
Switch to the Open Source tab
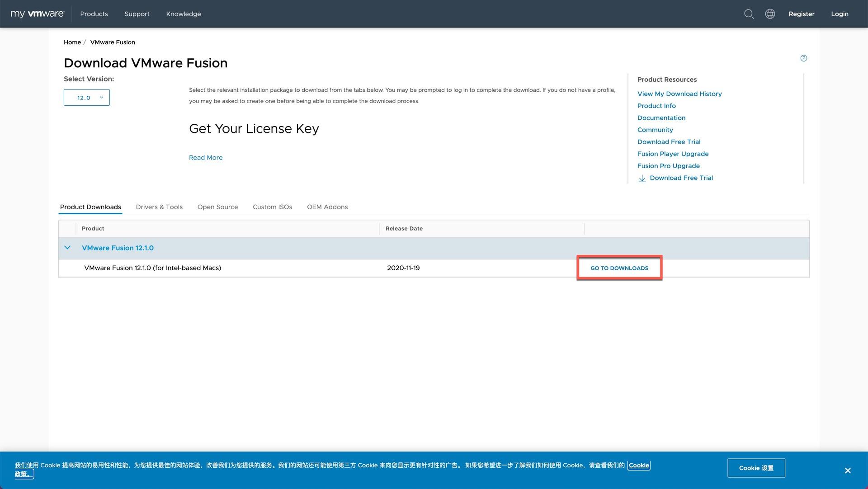coord(217,207)
